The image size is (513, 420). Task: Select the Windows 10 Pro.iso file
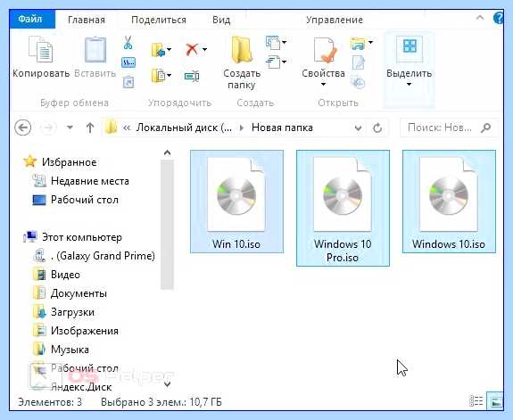(x=343, y=208)
